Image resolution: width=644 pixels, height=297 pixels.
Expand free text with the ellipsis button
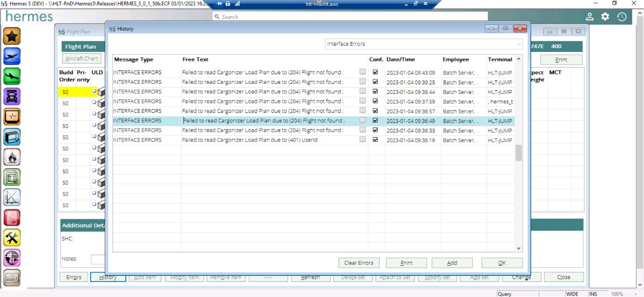click(x=362, y=120)
